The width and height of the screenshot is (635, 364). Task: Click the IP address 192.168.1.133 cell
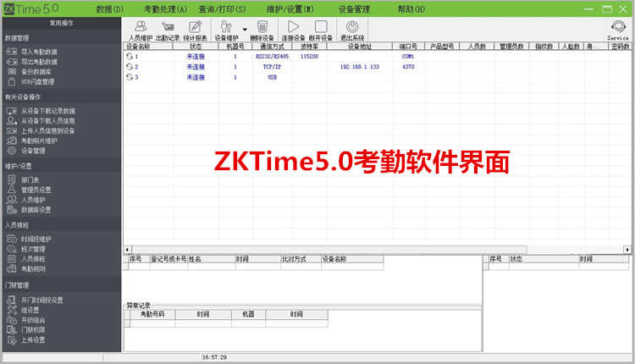(x=360, y=67)
